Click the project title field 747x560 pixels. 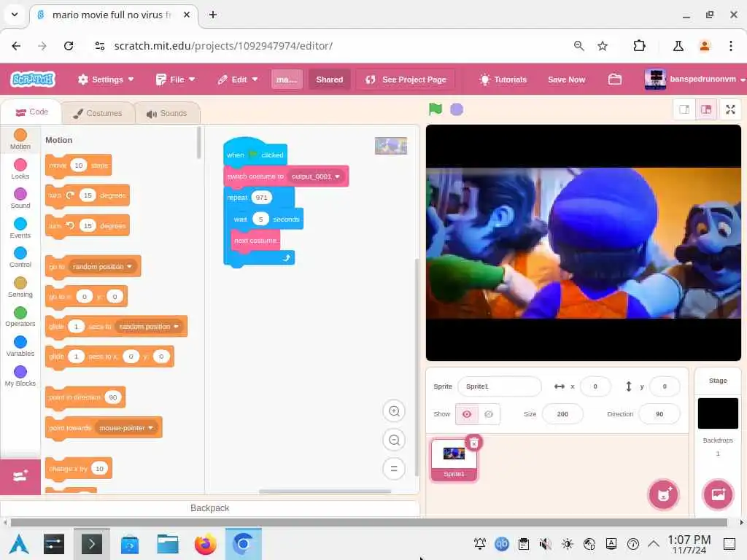(x=286, y=79)
